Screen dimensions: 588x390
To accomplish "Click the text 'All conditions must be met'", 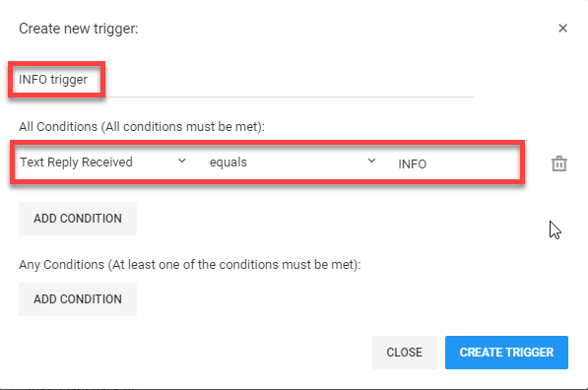I will point(183,127).
